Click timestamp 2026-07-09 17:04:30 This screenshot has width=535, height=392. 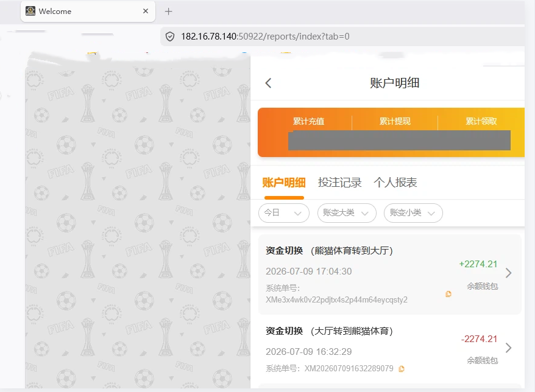click(309, 271)
